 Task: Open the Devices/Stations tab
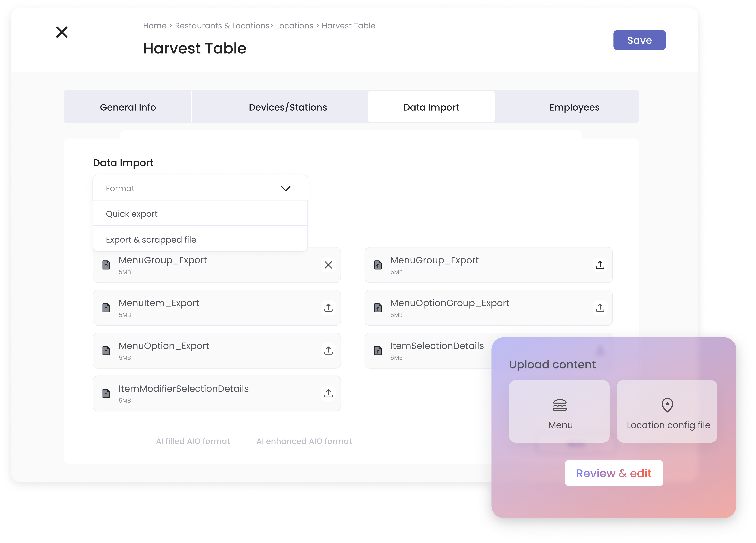pos(288,107)
